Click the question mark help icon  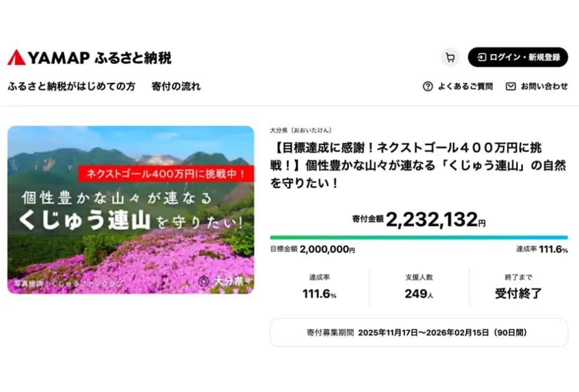click(428, 86)
